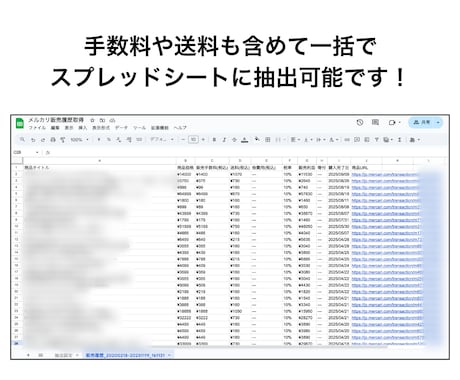Add a new sheet with plus button
The image size is (460, 380).
tap(28, 355)
